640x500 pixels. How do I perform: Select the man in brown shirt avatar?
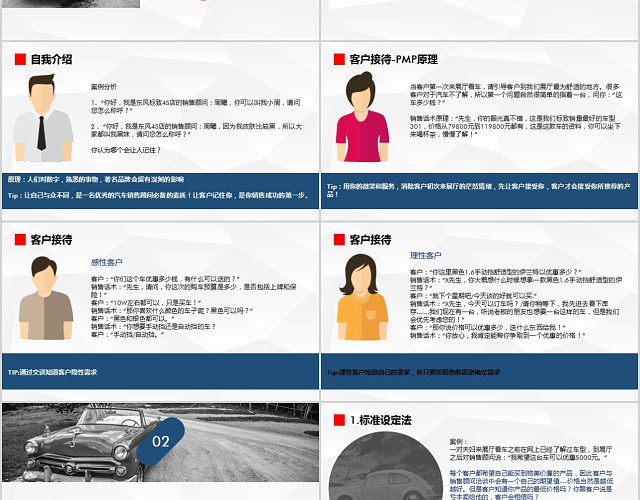46,298
